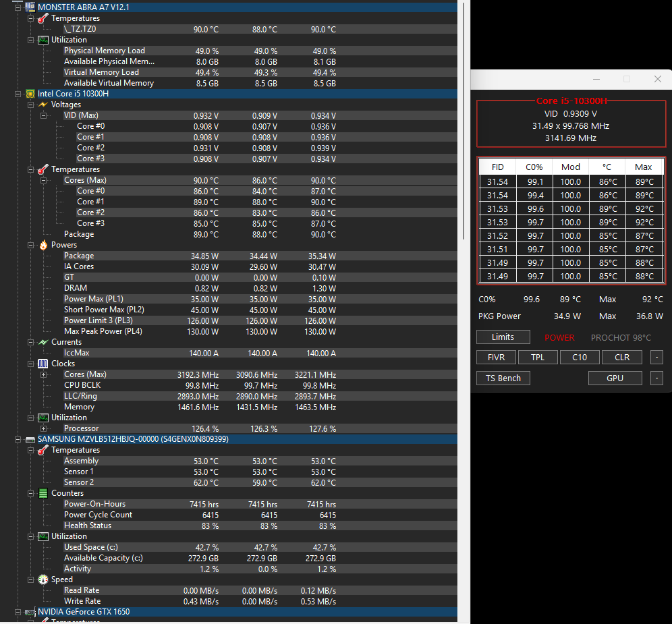The height and width of the screenshot is (624, 672).
Task: Select the Write Rate row
Action: pyautogui.click(x=260, y=601)
